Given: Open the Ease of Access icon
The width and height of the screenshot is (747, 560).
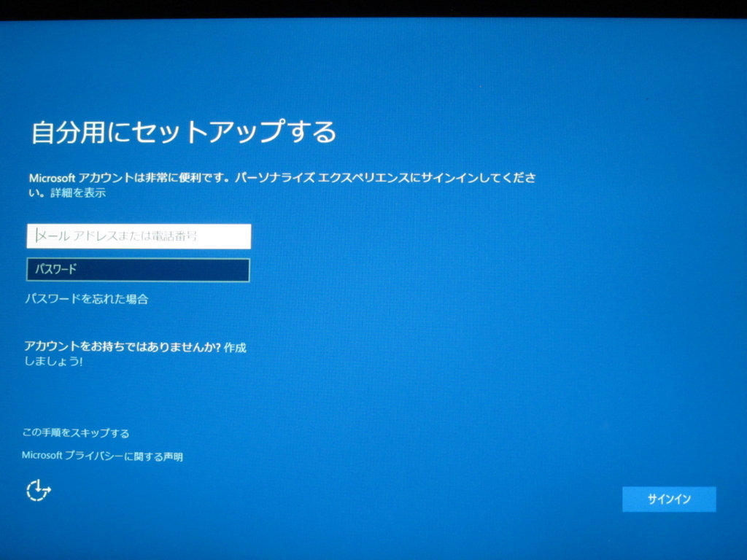Looking at the screenshot, I should click(38, 491).
